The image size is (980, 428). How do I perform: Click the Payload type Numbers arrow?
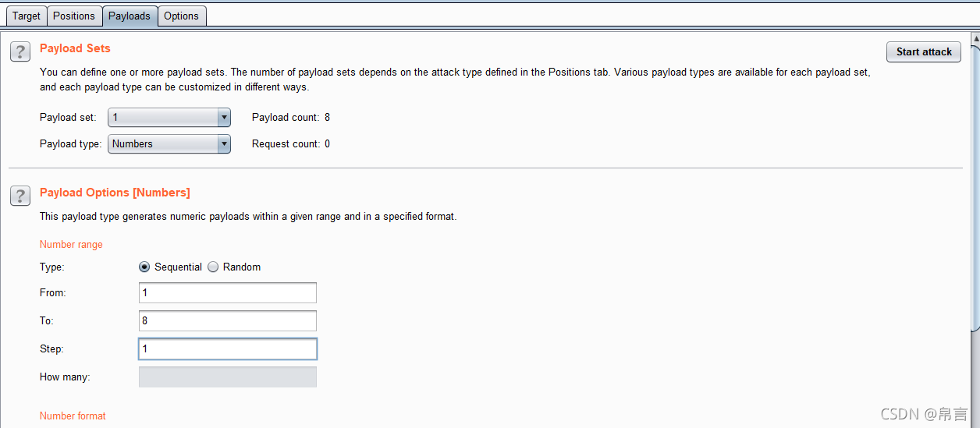pyautogui.click(x=224, y=143)
